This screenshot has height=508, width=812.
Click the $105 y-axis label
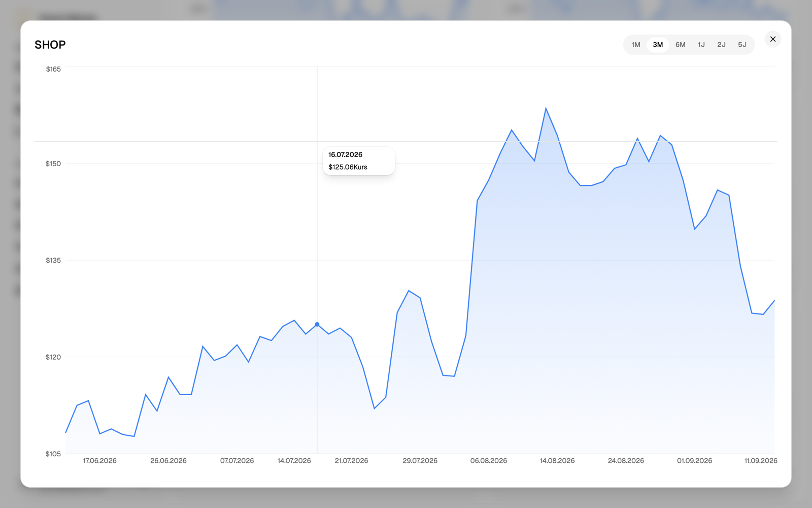click(x=53, y=454)
